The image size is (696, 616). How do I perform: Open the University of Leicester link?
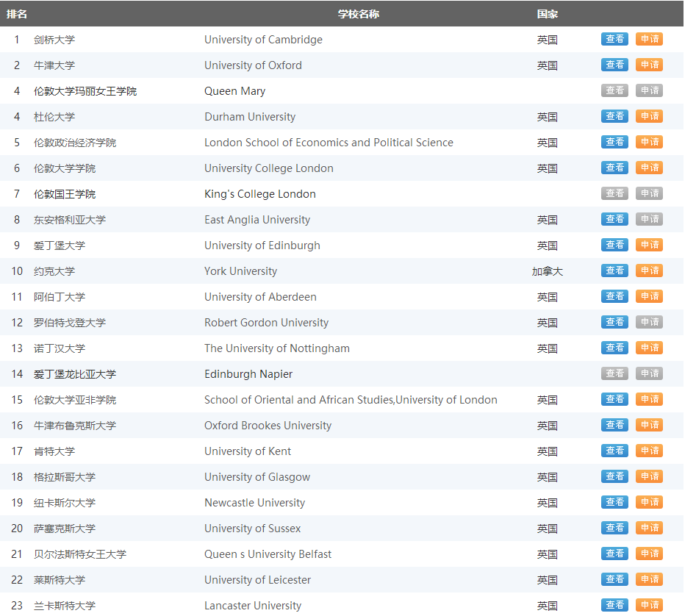click(257, 581)
